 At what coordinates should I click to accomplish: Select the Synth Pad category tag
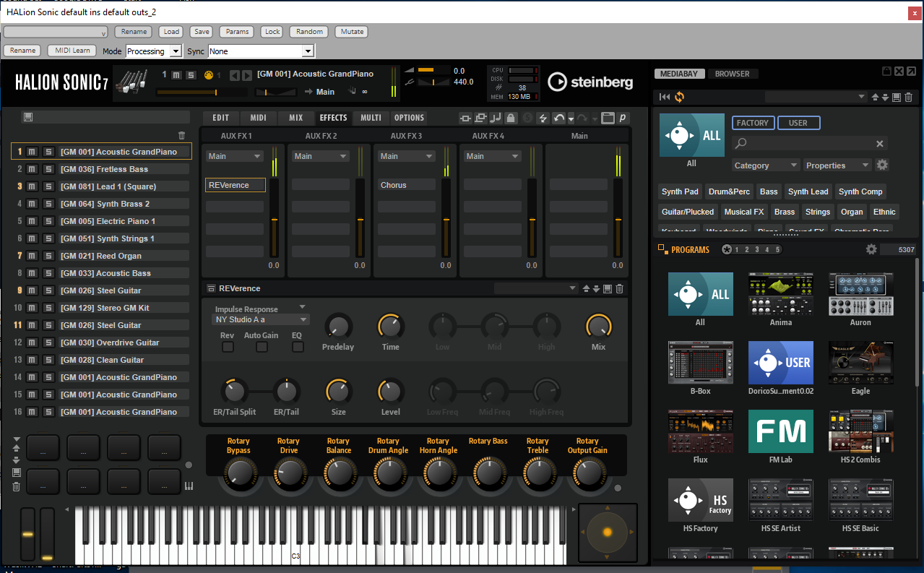[680, 191]
